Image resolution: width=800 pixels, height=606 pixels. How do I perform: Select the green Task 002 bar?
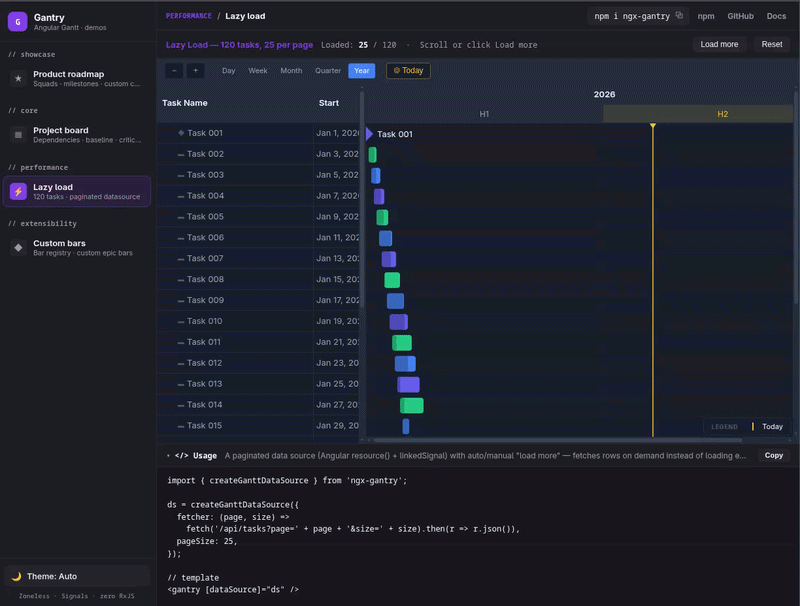[x=372, y=155]
